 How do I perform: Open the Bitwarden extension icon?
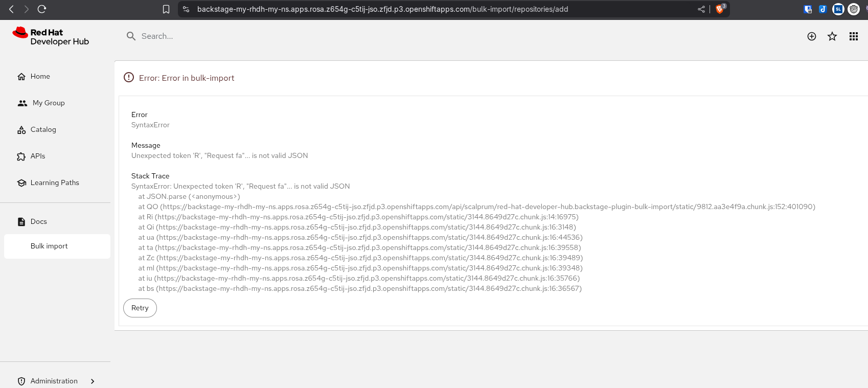click(808, 9)
